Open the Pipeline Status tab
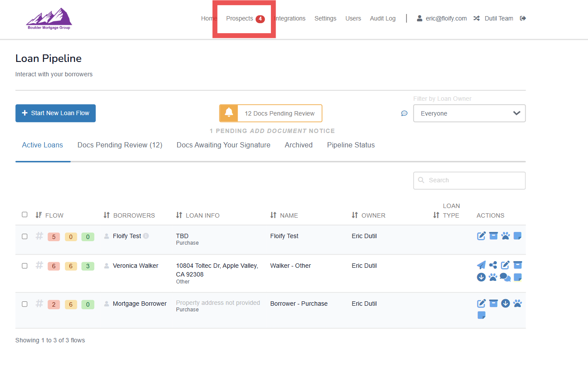This screenshot has height=372, width=588. (x=351, y=145)
